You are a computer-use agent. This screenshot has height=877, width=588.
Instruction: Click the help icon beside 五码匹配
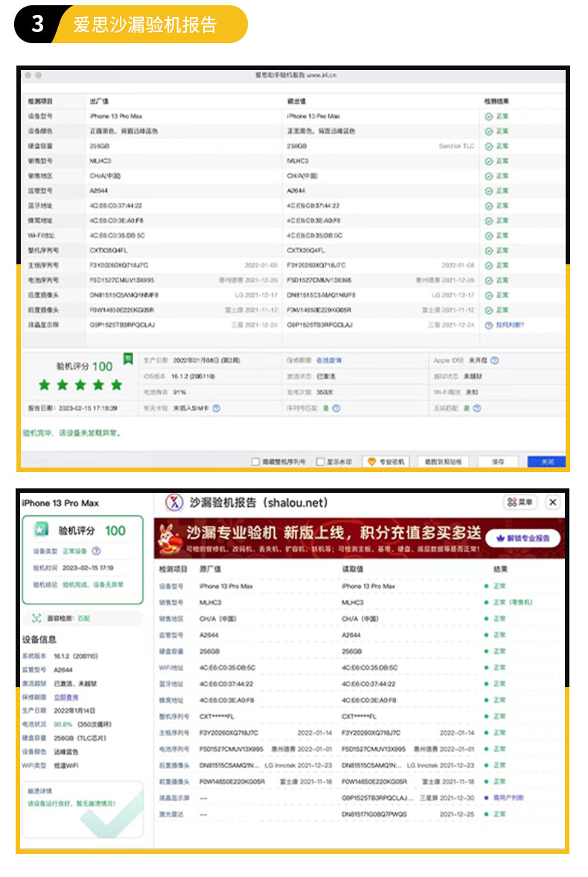coord(477,408)
